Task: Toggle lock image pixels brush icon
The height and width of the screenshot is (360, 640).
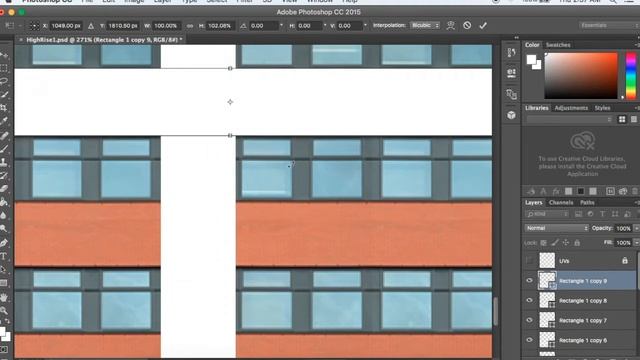Action: [555, 243]
